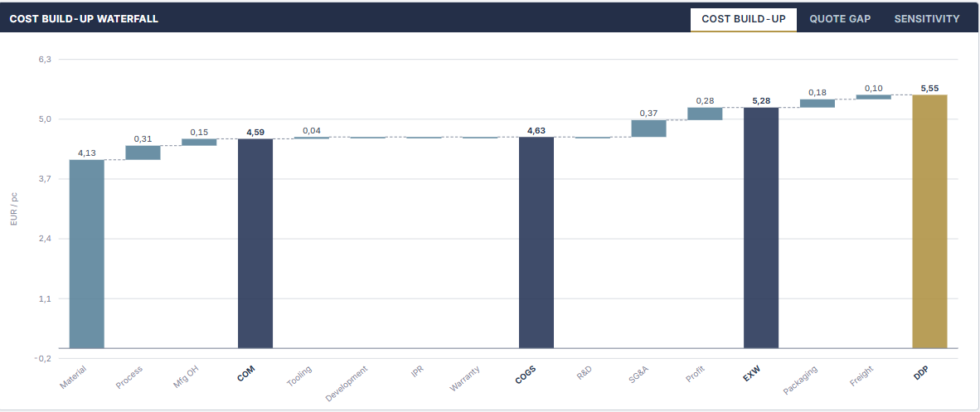Click the EXW axis label
980x412 pixels.
point(753,372)
